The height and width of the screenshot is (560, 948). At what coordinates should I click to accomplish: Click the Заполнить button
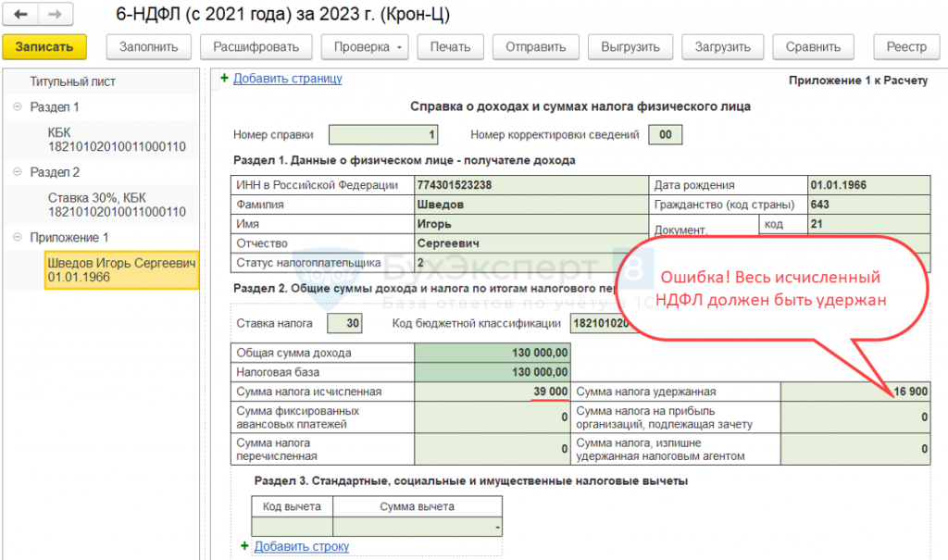tap(149, 47)
